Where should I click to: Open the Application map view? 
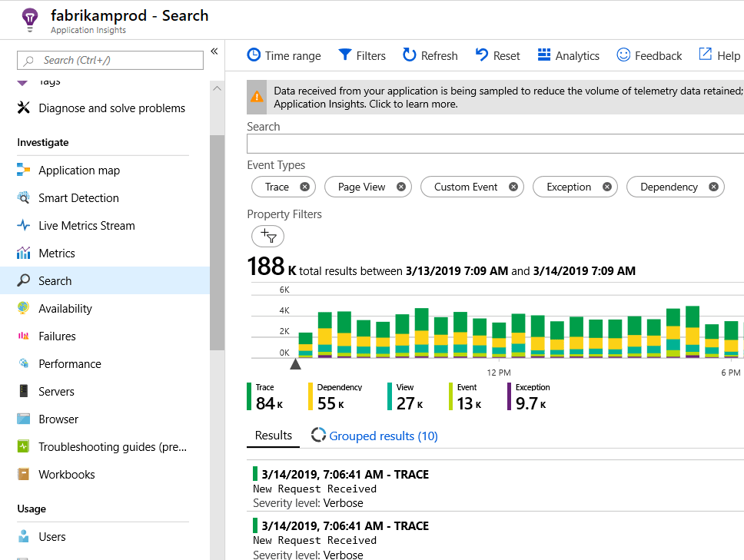81,170
